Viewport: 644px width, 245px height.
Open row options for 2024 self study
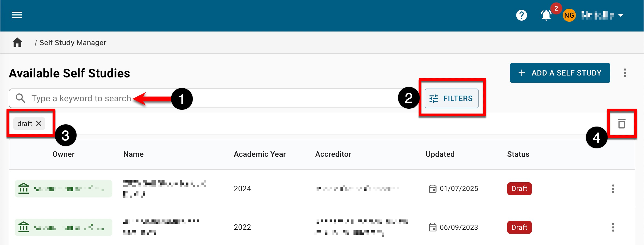613,189
